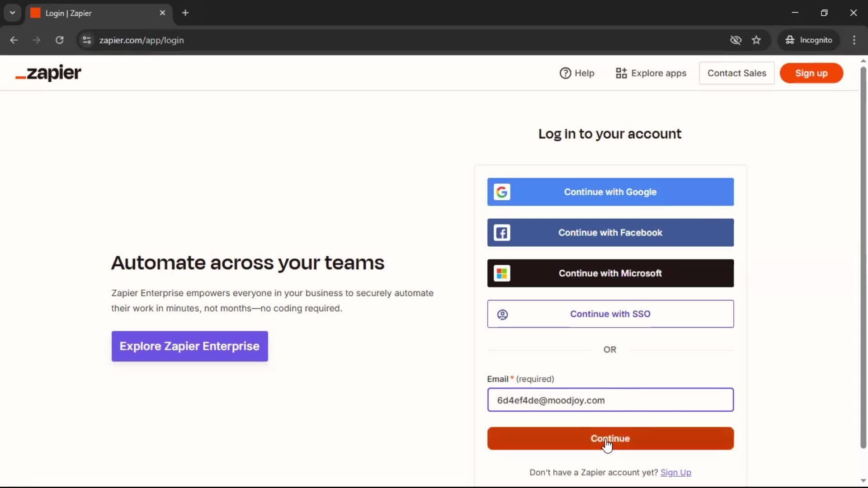
Task: Focus the Email input field
Action: (x=610, y=400)
